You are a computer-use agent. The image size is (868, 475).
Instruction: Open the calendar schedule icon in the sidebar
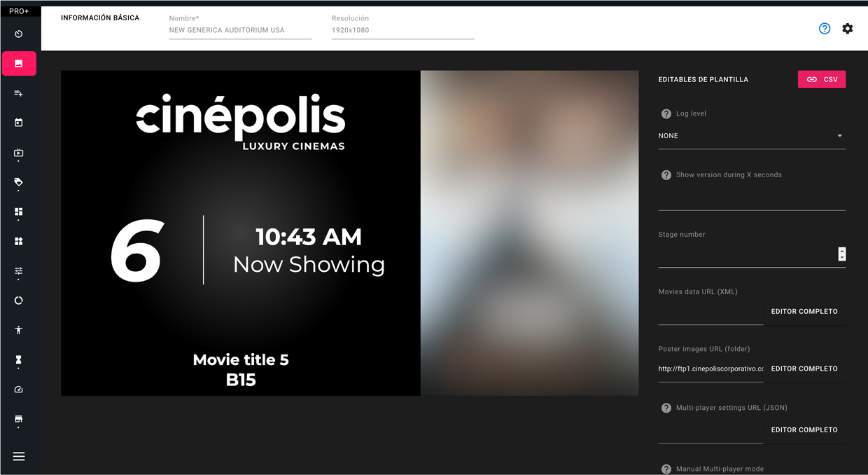pos(19,123)
